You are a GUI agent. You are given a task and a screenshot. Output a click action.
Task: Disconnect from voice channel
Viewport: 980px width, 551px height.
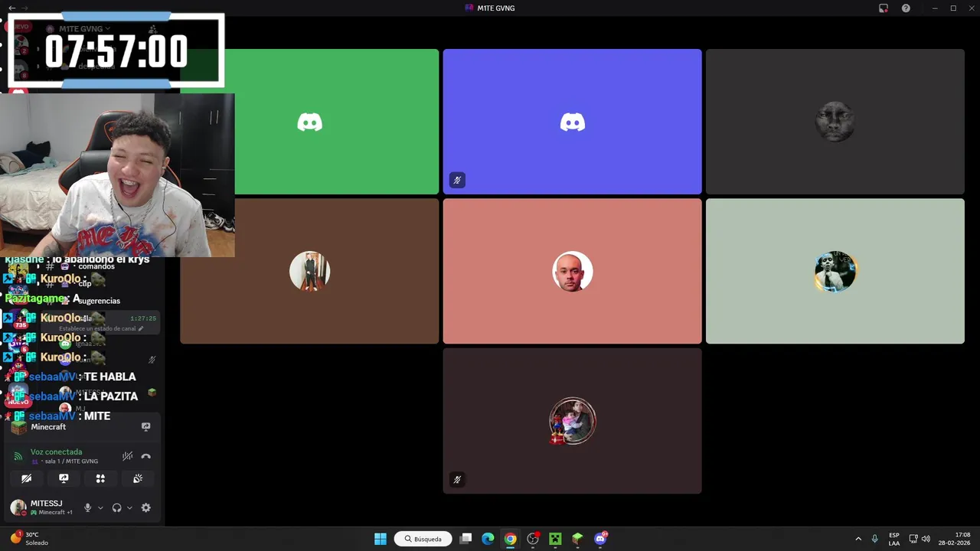point(146,456)
